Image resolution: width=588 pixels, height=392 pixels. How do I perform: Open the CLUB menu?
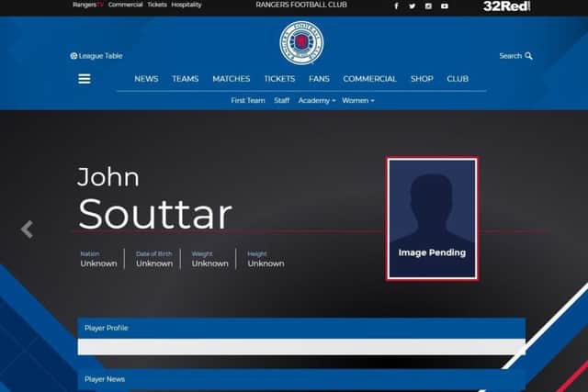[458, 79]
